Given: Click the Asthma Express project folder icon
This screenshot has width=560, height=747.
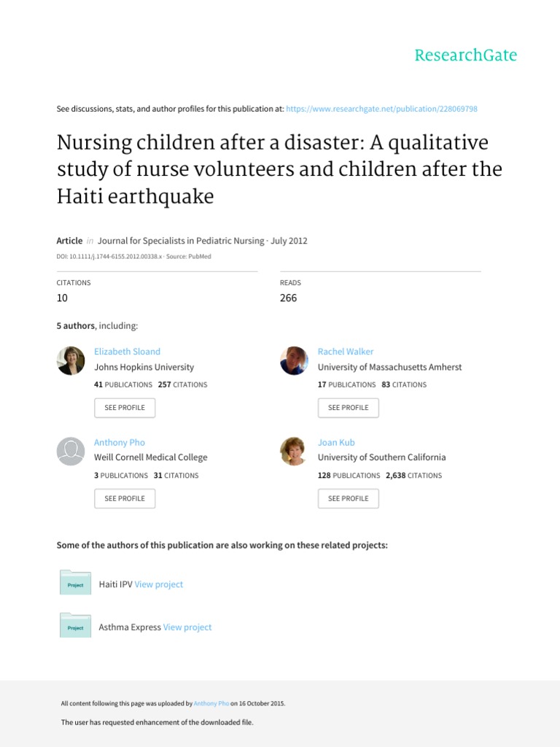Looking at the screenshot, I should pos(75,627).
